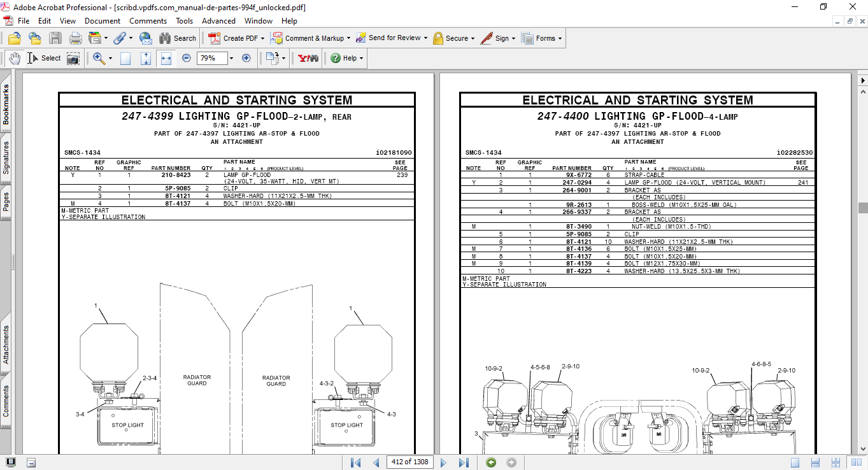Open a file with the Open folder icon
This screenshot has width=868, height=470.
(x=14, y=38)
